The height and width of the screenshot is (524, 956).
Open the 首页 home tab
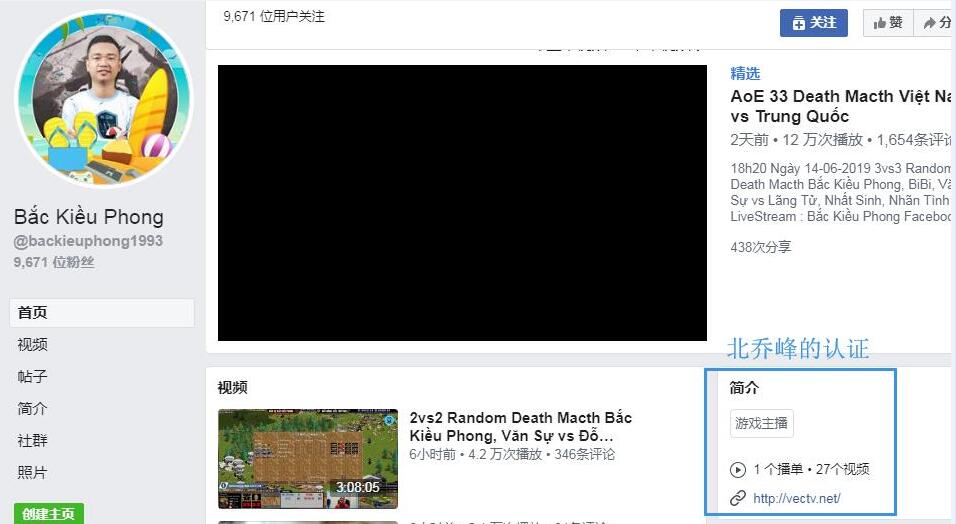[x=32, y=312]
